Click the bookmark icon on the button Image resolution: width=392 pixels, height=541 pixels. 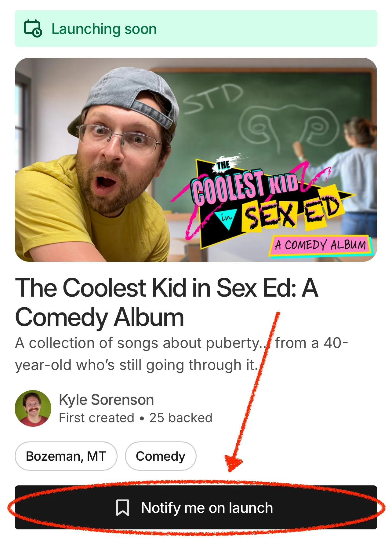(123, 508)
